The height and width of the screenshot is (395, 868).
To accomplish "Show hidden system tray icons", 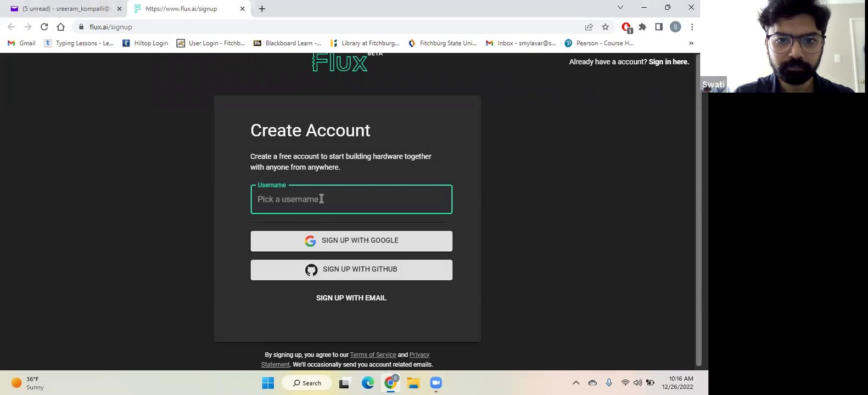I will (576, 383).
